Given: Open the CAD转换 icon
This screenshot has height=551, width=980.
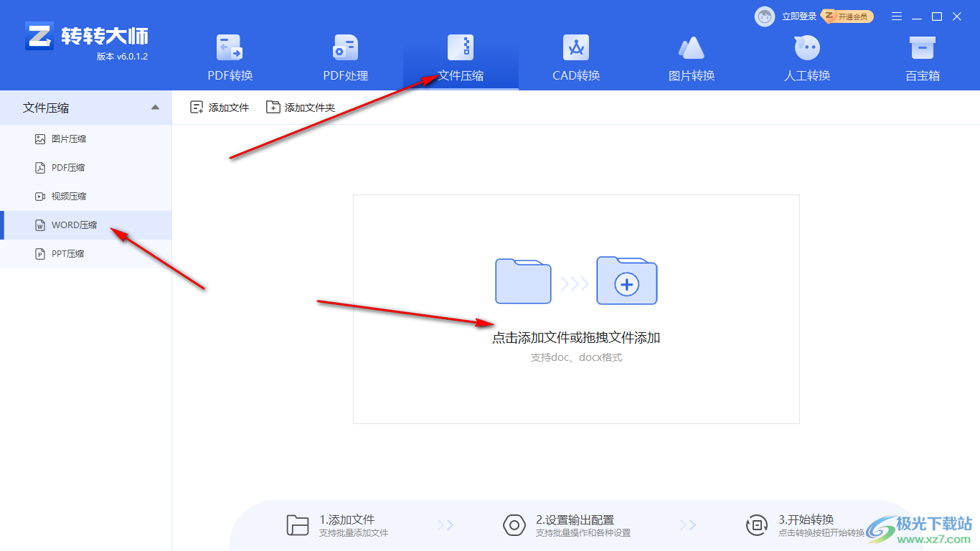Looking at the screenshot, I should (x=576, y=47).
